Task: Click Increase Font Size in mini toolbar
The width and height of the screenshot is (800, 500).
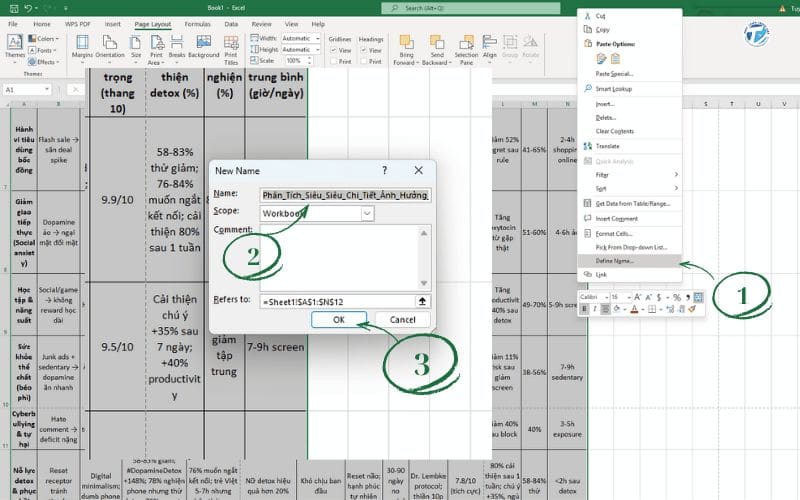Action: (x=637, y=297)
